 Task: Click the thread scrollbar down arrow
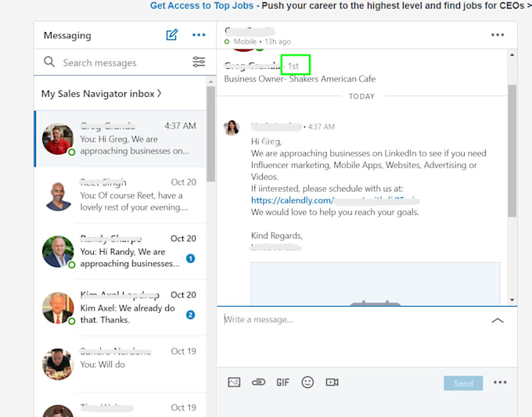pyautogui.click(x=512, y=300)
